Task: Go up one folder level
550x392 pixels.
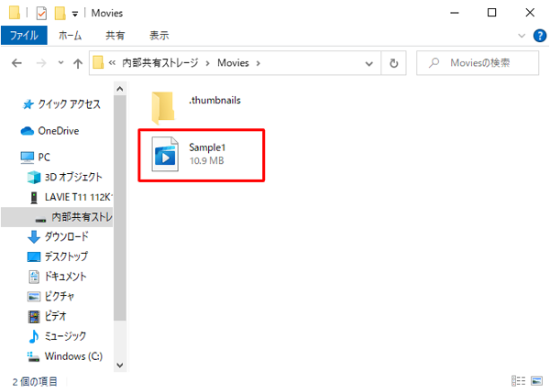Action: [x=77, y=64]
